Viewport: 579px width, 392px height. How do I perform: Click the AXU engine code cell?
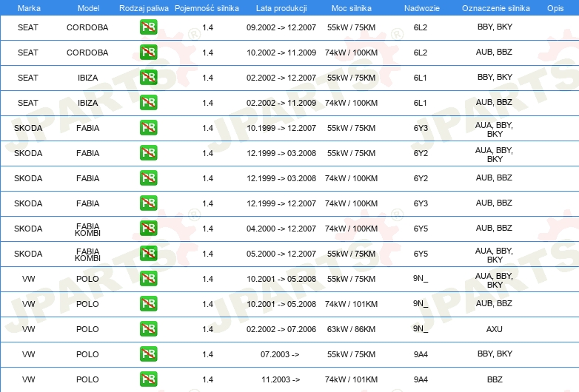(x=495, y=329)
